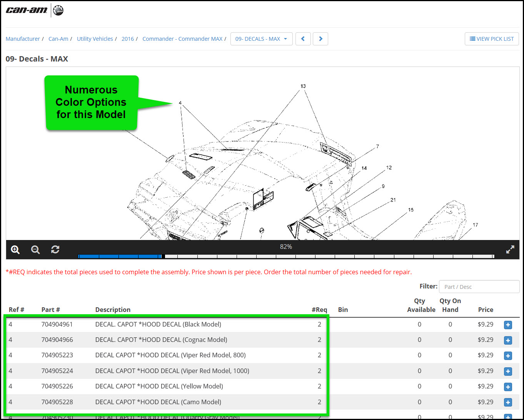Click the Price column header
Viewport: 524px width, 420px height.
[486, 310]
